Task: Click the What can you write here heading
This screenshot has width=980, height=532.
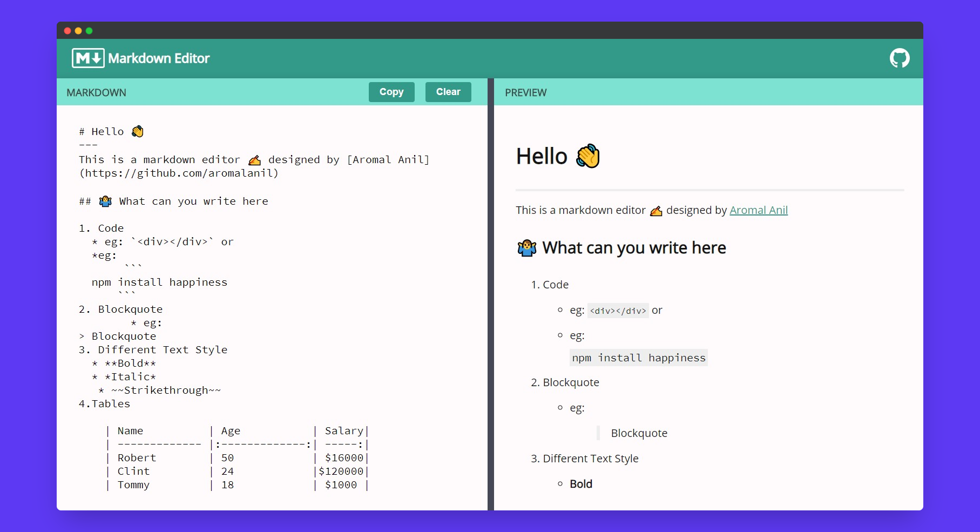Action: [x=634, y=248]
